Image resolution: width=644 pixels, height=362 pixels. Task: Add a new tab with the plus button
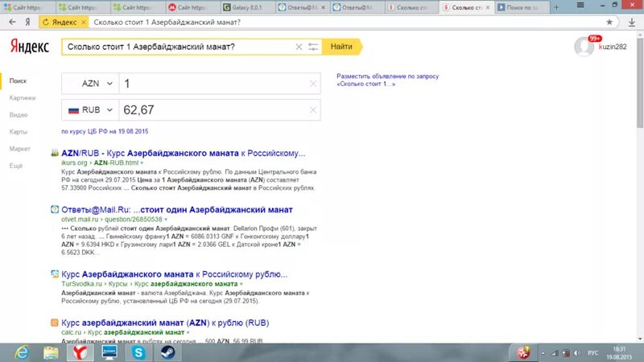pos(556,7)
